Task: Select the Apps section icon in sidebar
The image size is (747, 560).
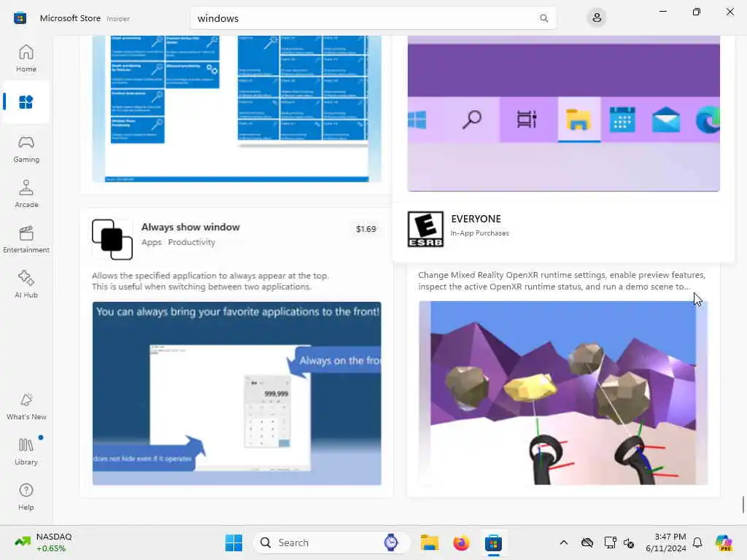Action: tap(26, 102)
